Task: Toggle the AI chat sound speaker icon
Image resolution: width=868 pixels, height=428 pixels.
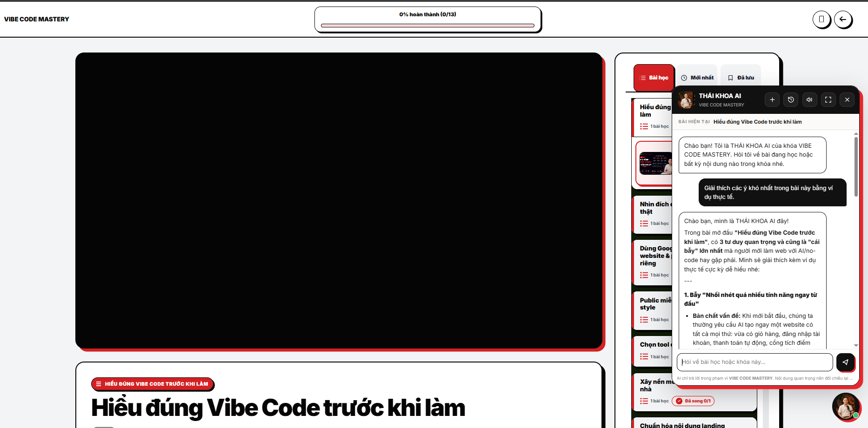Action: pos(809,99)
